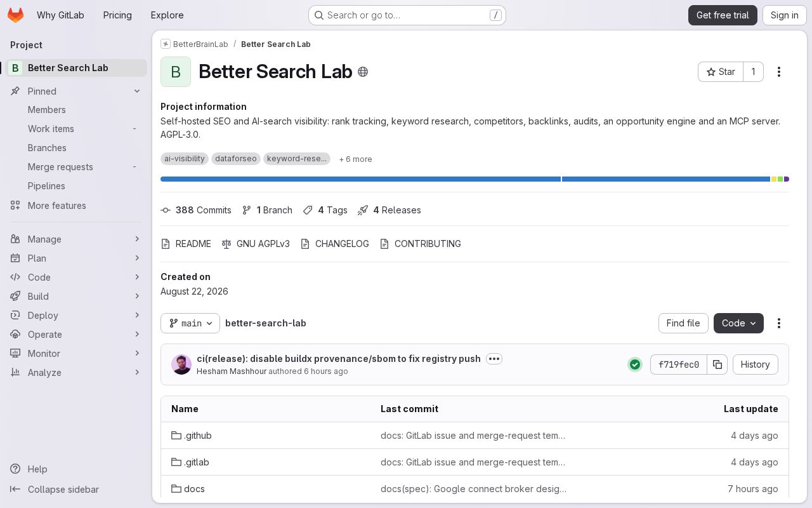Click Get free trial button
Screen dimensions: 812x508
(723, 15)
